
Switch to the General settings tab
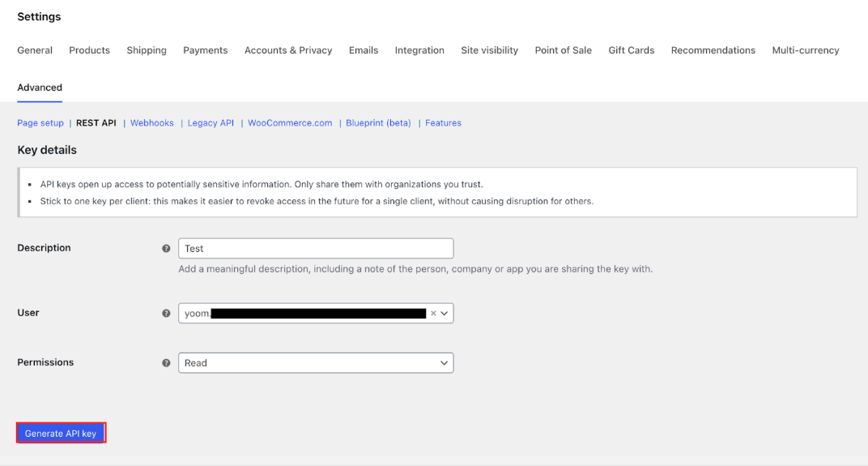coord(35,50)
